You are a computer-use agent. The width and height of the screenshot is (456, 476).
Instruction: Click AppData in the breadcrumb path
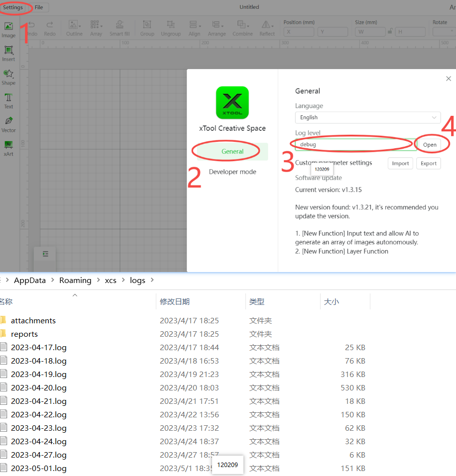[30, 280]
